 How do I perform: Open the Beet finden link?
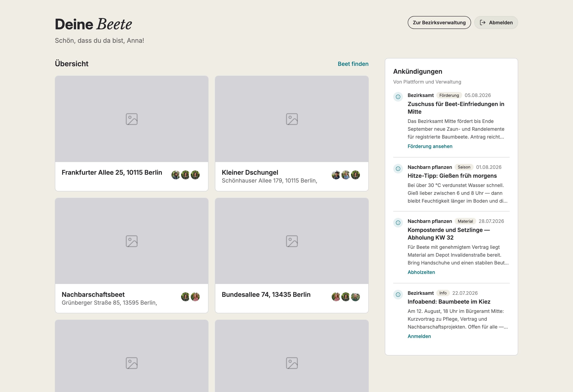pos(353,64)
